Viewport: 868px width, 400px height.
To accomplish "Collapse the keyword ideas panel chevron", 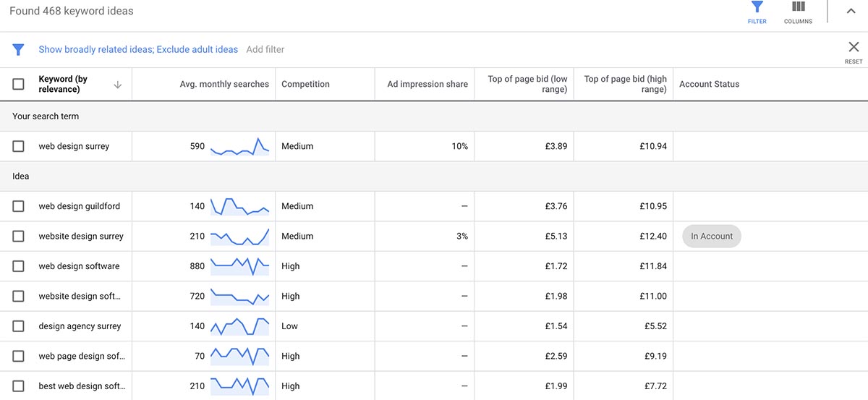I will pyautogui.click(x=851, y=11).
